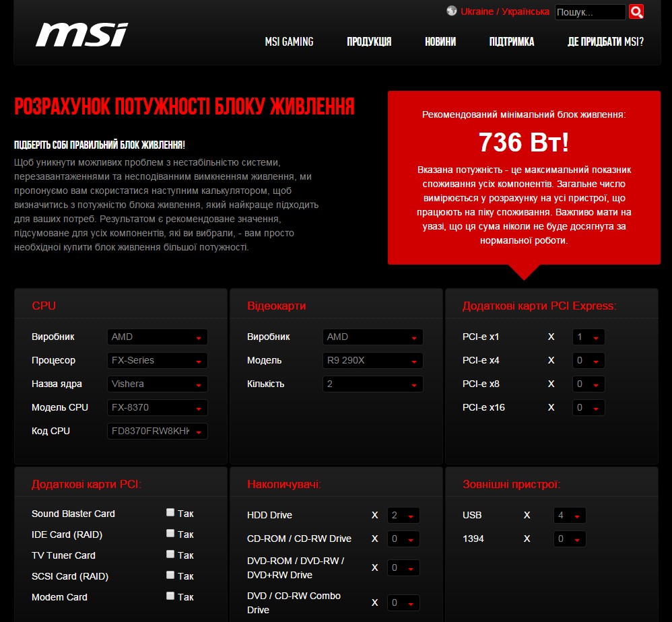Enable the Modem Card checkbox
This screenshot has width=672, height=622.
(x=170, y=596)
